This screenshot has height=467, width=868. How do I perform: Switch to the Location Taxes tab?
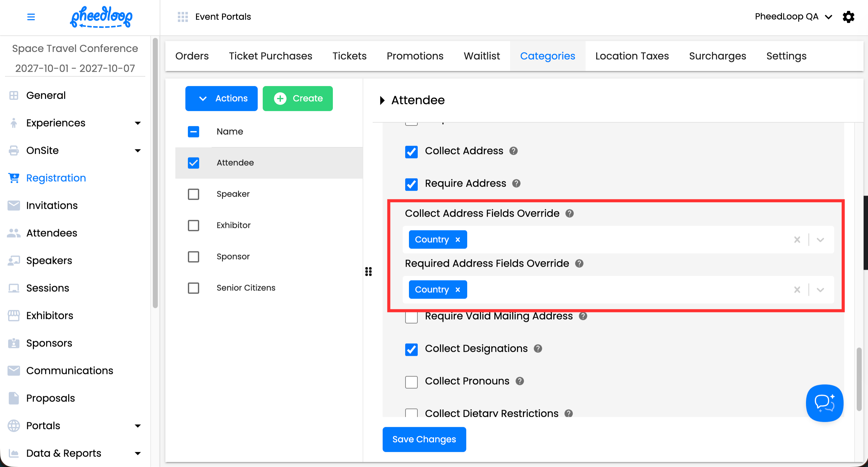pyautogui.click(x=632, y=56)
